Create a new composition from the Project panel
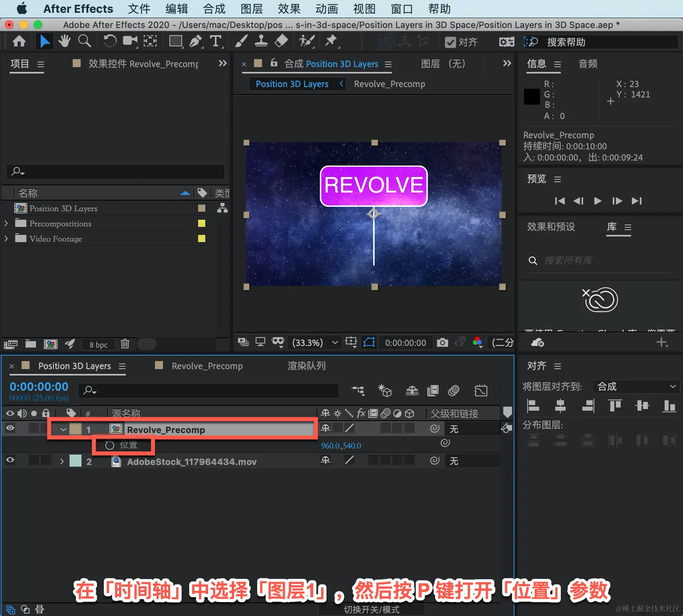The width and height of the screenshot is (683, 616). [50, 344]
